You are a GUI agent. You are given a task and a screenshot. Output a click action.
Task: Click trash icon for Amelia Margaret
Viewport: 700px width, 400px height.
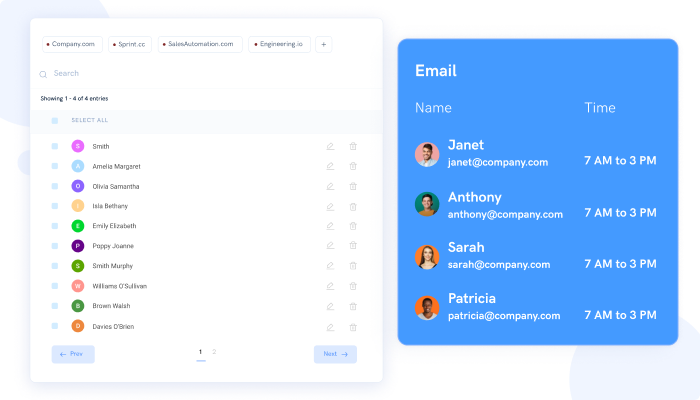(x=353, y=166)
